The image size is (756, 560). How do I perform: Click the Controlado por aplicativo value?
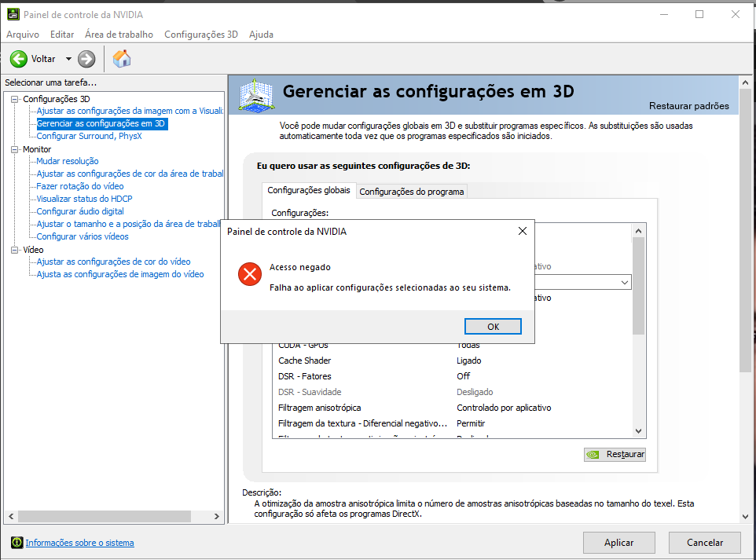504,408
